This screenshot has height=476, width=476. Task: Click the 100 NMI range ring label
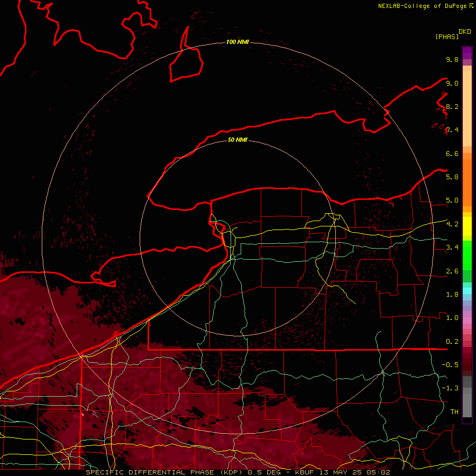click(237, 42)
